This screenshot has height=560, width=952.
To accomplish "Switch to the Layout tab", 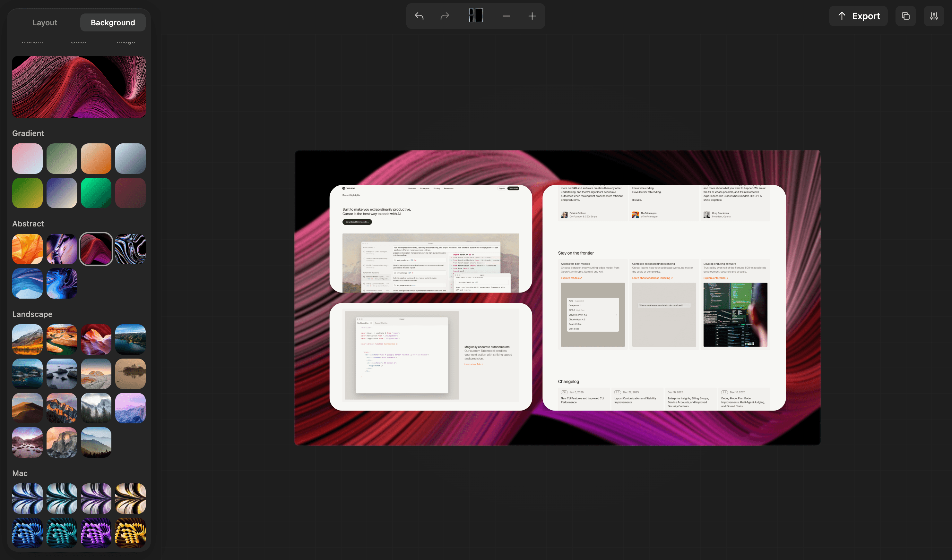I will click(x=45, y=23).
